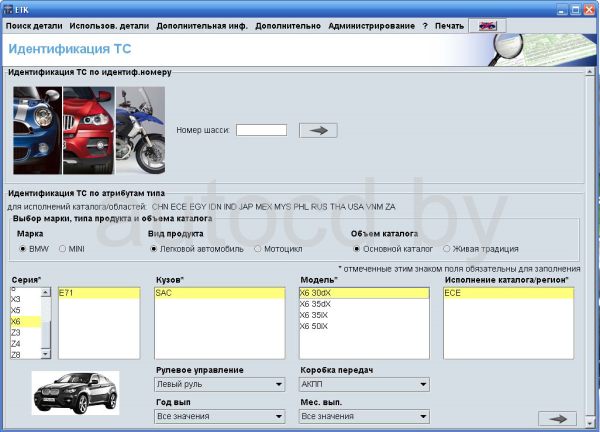Submit chassis number with arrow button
The width and height of the screenshot is (600, 432).
318,130
